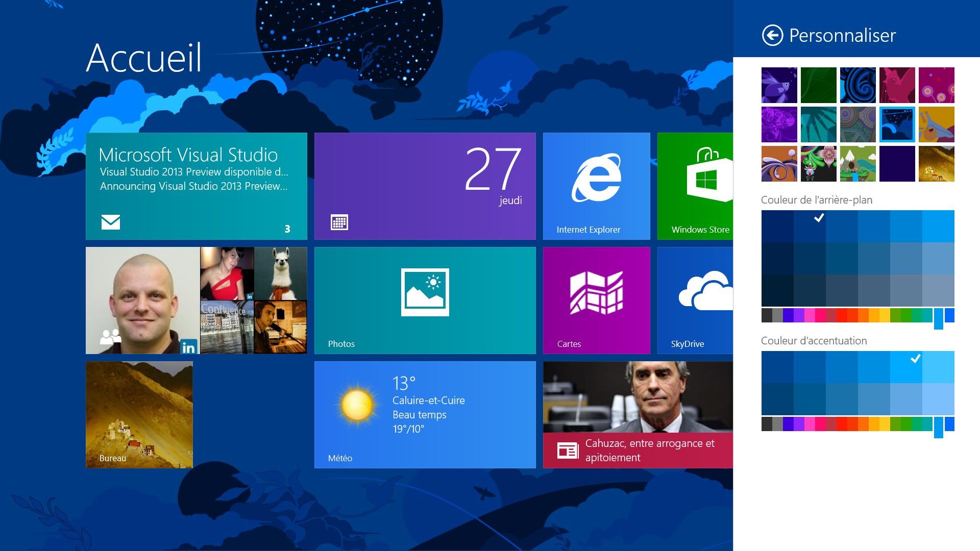
Task: Select the currently checked night-sky background design
Action: click(897, 124)
